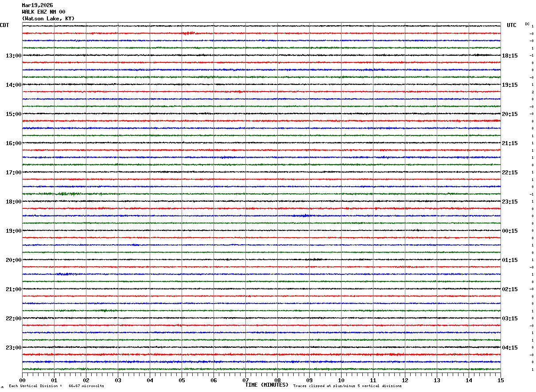This screenshot has height=392, width=536.
Task: Select the 13:00 CDT time label
Action: [x=14, y=56]
